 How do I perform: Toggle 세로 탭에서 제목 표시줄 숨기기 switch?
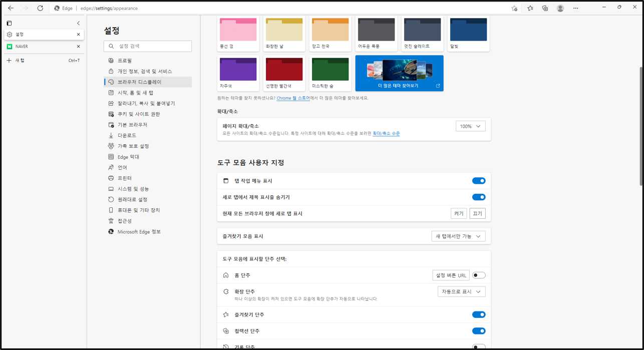click(x=479, y=197)
